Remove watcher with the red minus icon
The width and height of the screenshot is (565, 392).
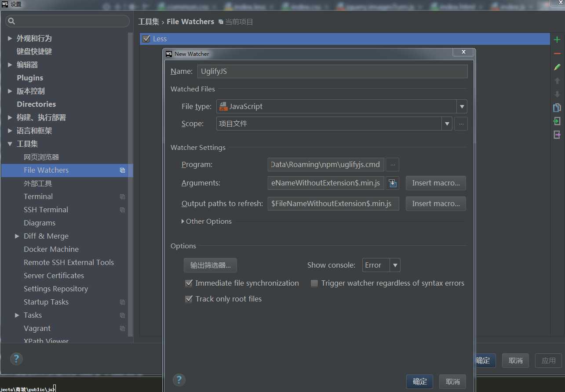coord(557,53)
